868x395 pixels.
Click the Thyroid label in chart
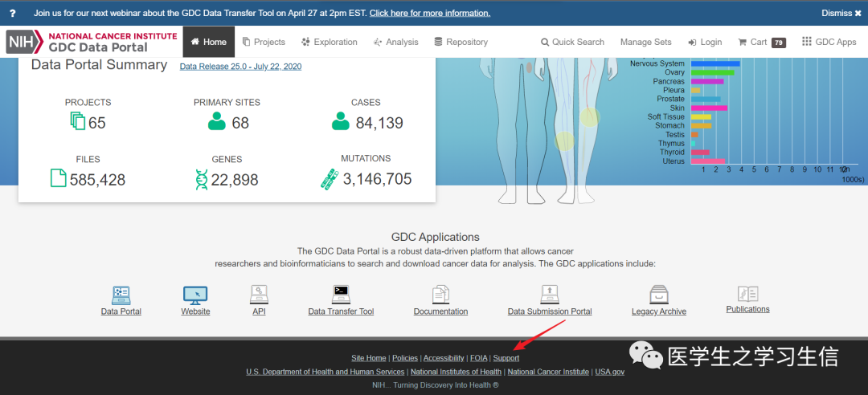point(672,152)
